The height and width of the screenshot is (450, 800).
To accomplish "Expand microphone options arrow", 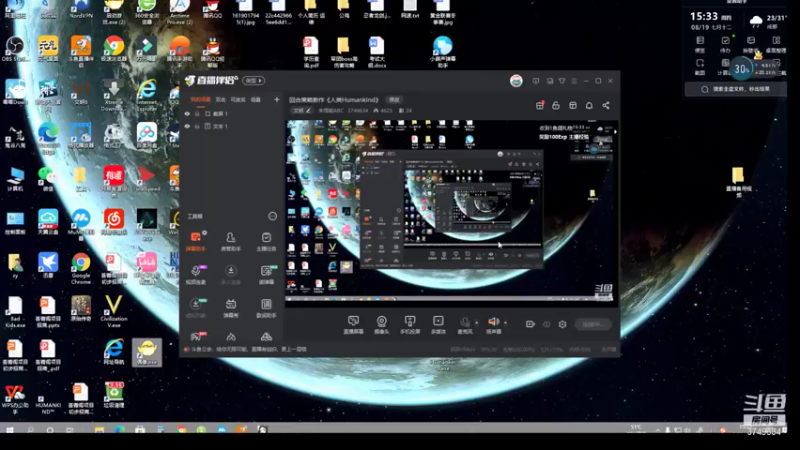I will [477, 322].
